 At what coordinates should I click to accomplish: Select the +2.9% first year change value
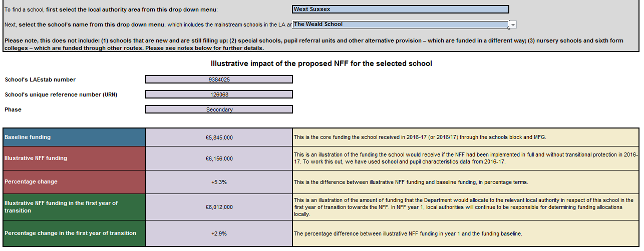219,233
